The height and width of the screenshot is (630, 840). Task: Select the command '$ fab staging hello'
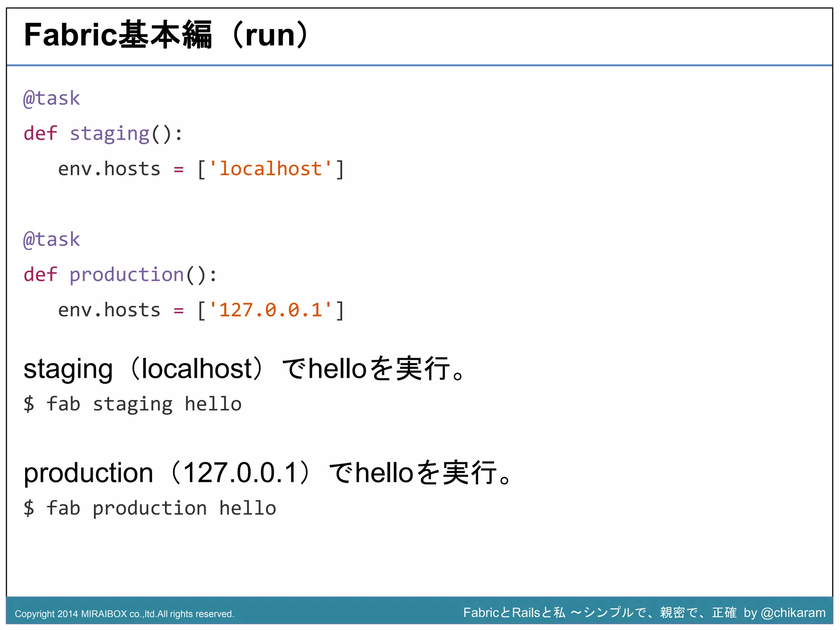[x=132, y=404]
